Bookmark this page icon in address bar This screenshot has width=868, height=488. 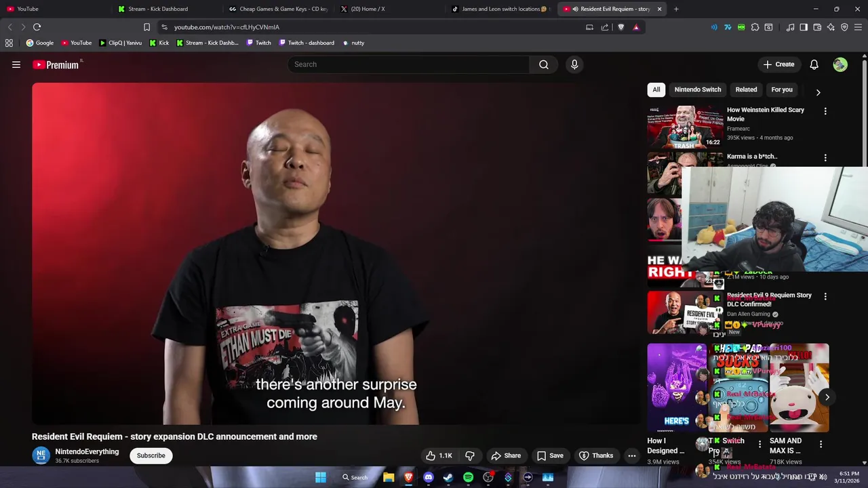(146, 27)
